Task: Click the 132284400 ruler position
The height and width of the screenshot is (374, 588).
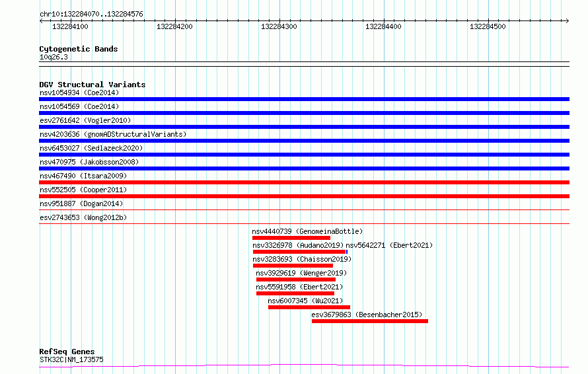Action: click(383, 26)
